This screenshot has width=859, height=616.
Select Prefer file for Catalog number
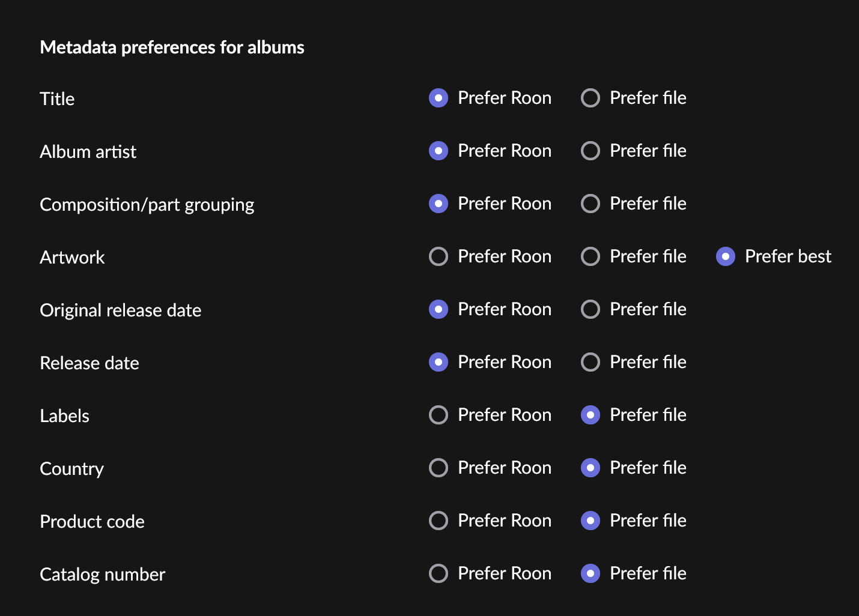click(590, 573)
